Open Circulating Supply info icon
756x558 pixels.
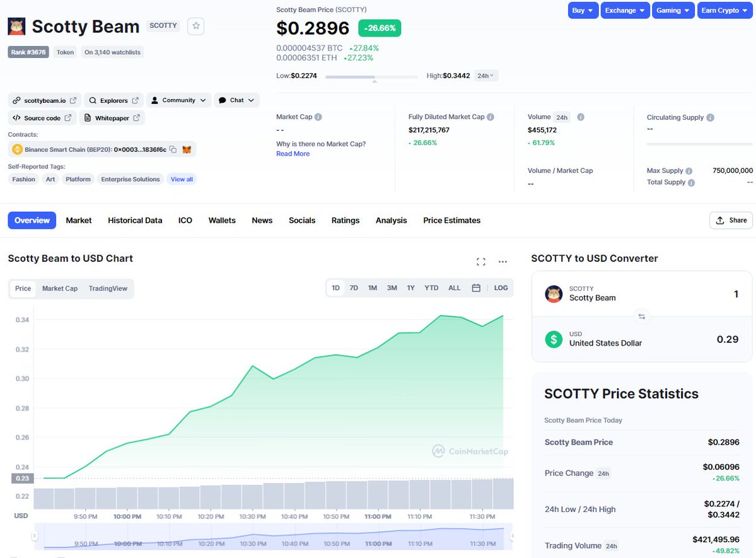coord(710,117)
